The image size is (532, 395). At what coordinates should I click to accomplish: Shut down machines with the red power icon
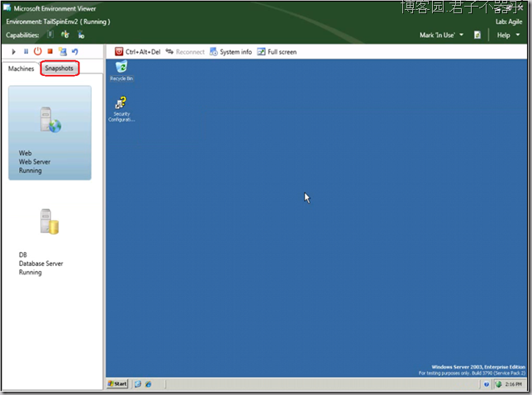(x=38, y=51)
